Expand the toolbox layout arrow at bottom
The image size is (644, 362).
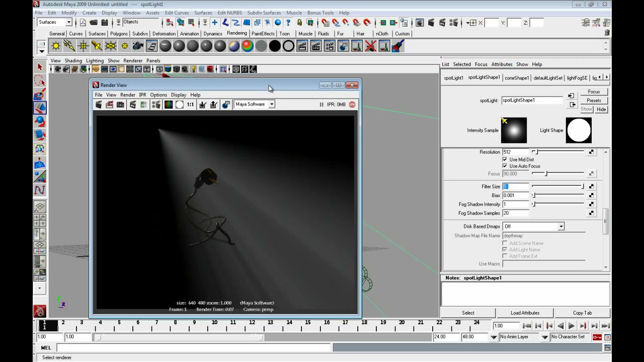(x=40, y=289)
